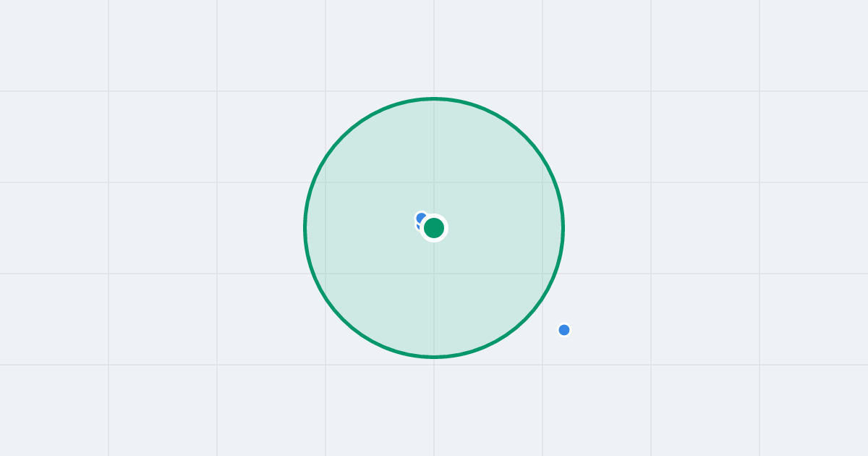Click the rightmost point of the green circle outline

pos(563,228)
